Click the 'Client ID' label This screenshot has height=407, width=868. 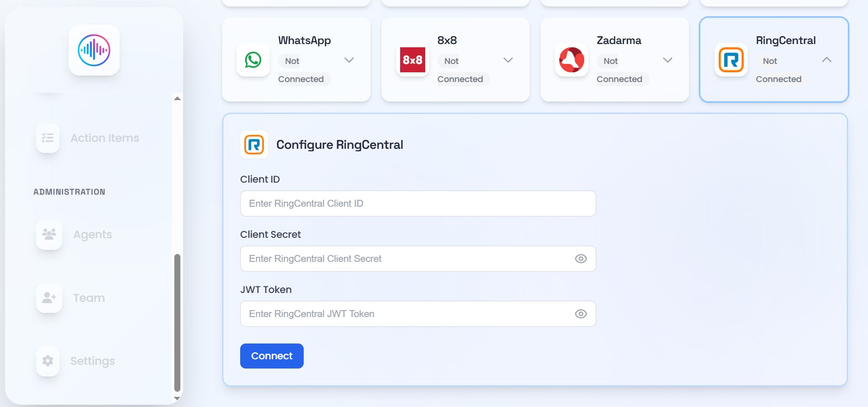(260, 179)
